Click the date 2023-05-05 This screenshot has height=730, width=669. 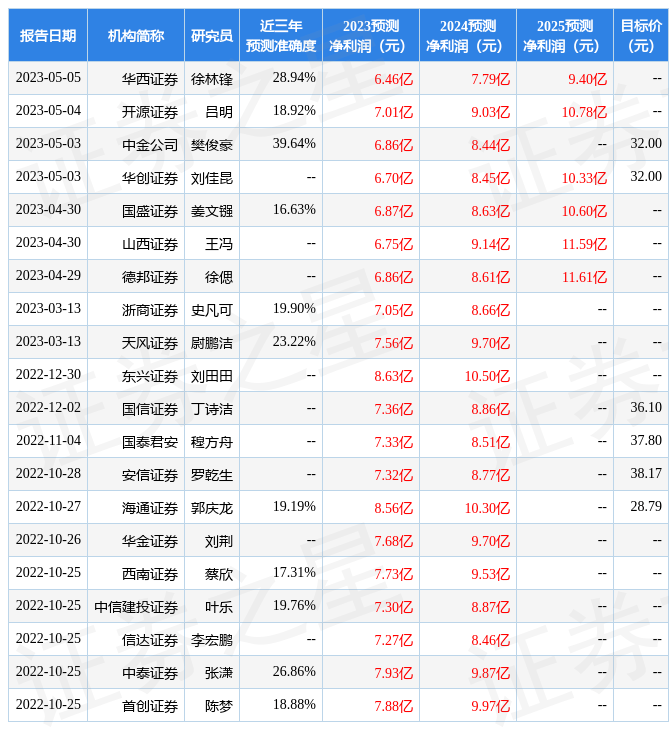48,77
